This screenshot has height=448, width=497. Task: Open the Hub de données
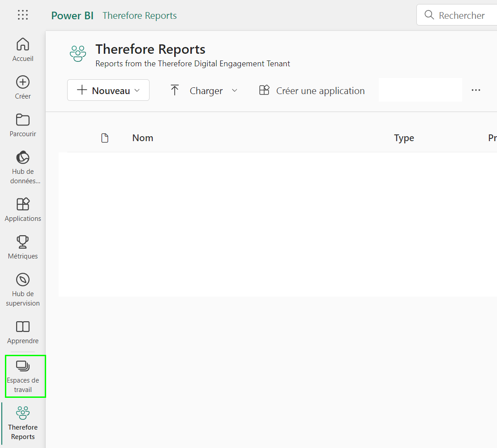click(22, 166)
